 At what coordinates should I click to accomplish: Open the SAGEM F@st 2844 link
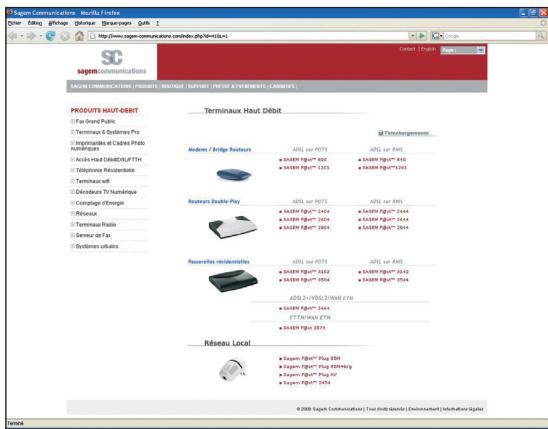point(385,227)
